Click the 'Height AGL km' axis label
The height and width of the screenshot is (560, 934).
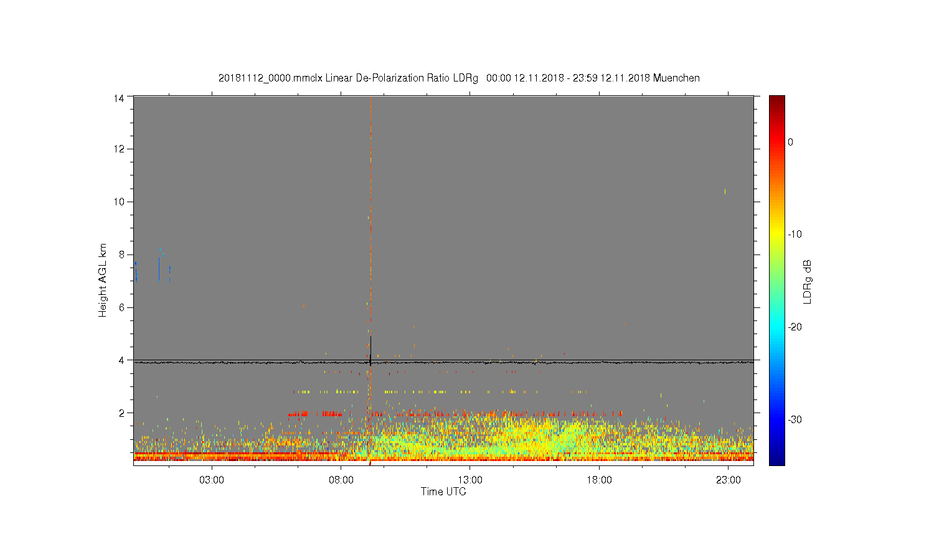tap(103, 280)
